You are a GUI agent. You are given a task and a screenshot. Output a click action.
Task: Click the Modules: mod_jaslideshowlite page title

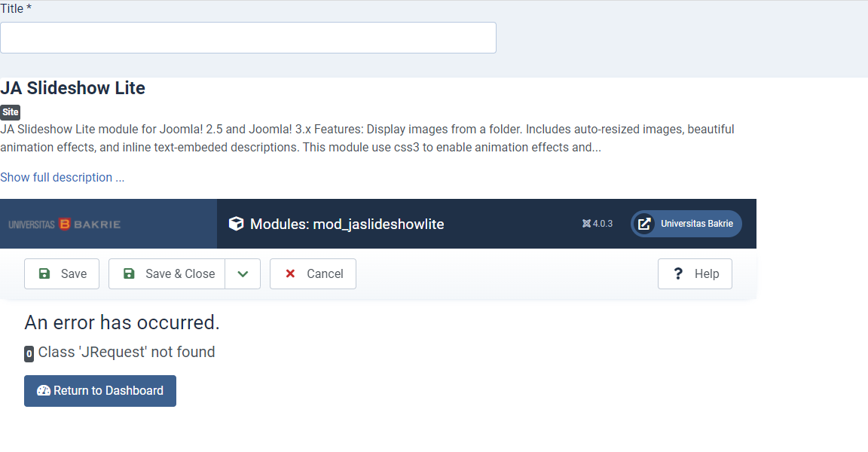coord(347,224)
